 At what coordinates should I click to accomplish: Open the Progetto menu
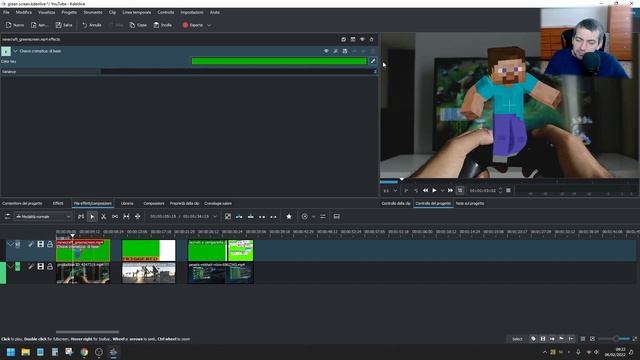click(69, 13)
